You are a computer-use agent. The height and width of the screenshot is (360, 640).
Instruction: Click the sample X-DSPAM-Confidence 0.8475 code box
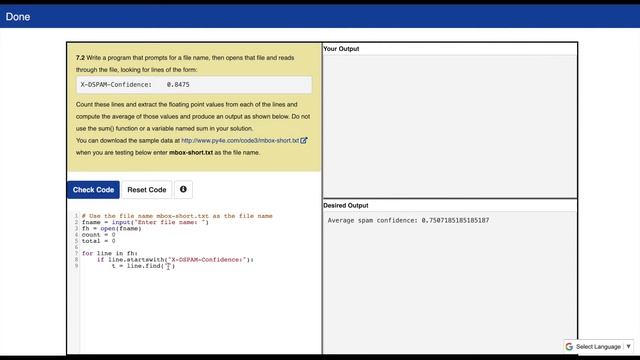coord(194,85)
